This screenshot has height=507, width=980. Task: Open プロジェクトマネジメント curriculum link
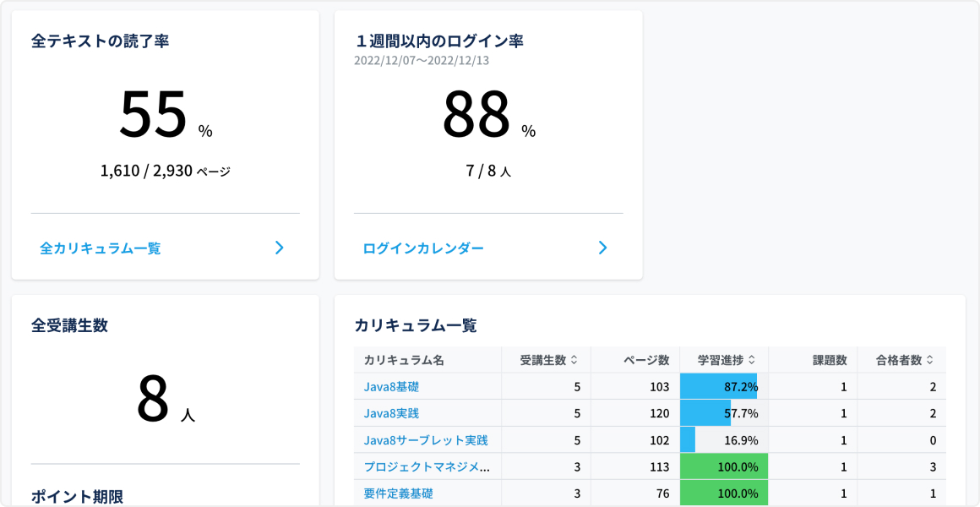[x=427, y=466]
